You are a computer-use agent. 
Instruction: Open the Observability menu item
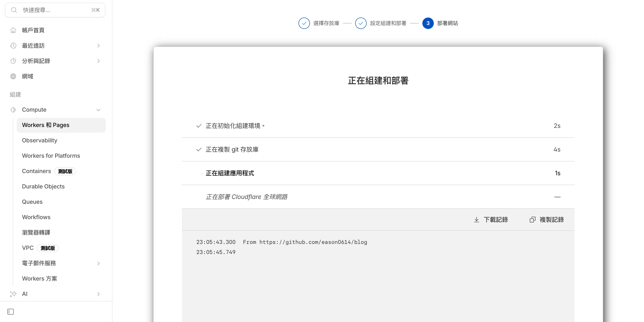tap(40, 140)
